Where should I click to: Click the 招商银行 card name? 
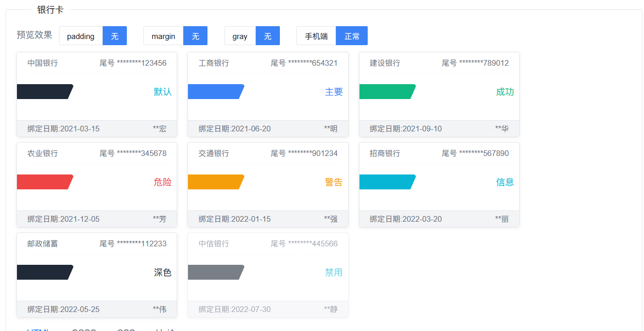[385, 153]
